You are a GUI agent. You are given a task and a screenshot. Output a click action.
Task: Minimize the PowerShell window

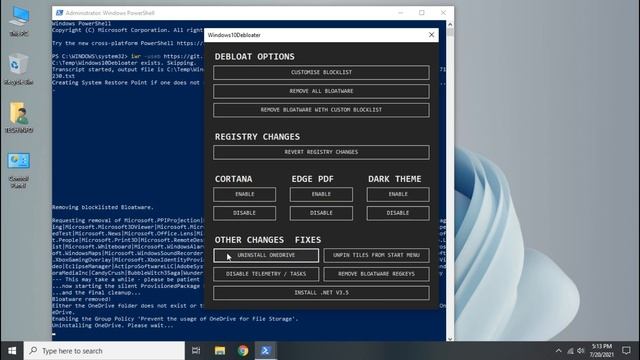click(x=400, y=13)
